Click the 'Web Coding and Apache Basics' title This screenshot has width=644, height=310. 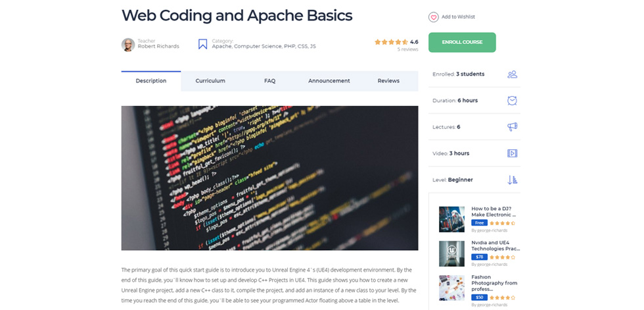(x=237, y=16)
